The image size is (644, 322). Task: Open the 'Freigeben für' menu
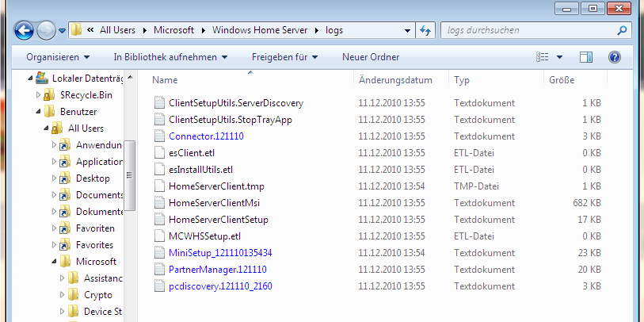click(x=284, y=57)
